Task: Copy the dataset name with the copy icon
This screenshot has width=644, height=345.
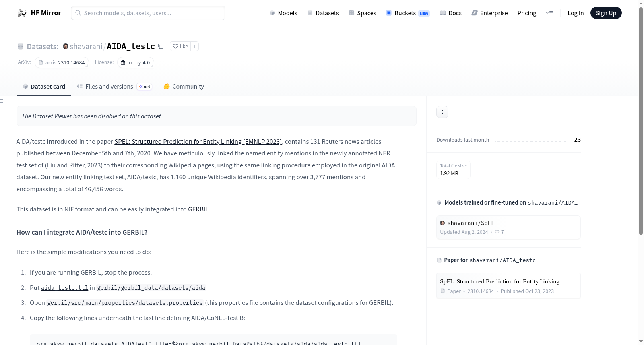Action: tap(161, 46)
